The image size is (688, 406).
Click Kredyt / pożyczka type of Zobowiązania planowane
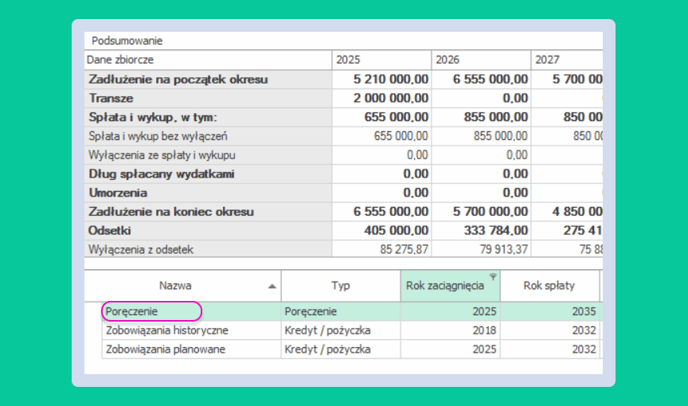click(340, 349)
